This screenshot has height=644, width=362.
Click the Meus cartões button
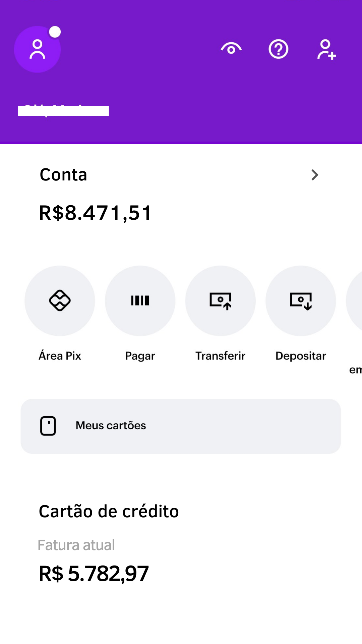click(181, 426)
